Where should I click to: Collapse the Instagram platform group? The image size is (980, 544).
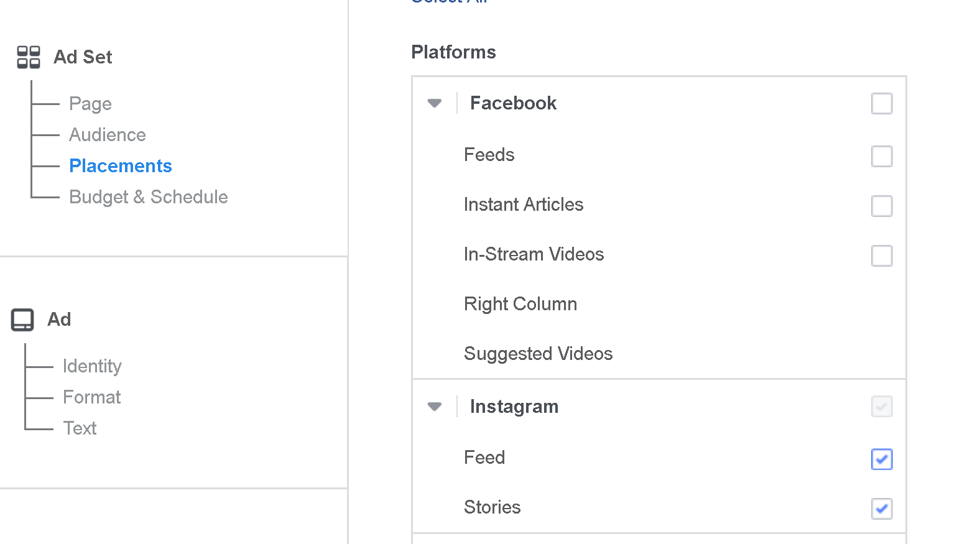coord(435,407)
